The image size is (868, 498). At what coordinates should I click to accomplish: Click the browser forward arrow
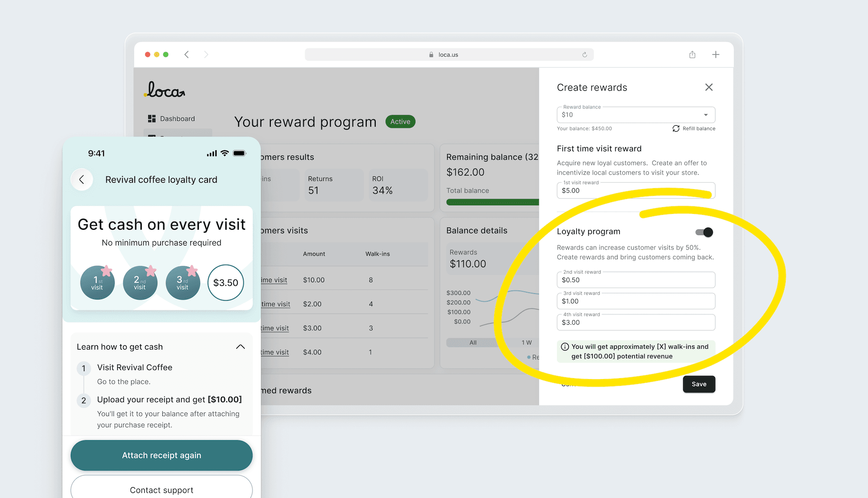click(x=206, y=55)
